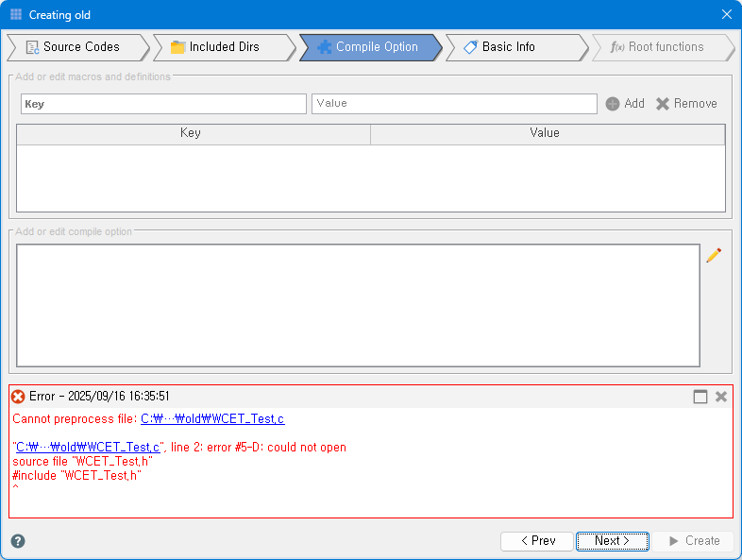
Task: Switch to the Included Dirs step
Action: click(x=223, y=47)
